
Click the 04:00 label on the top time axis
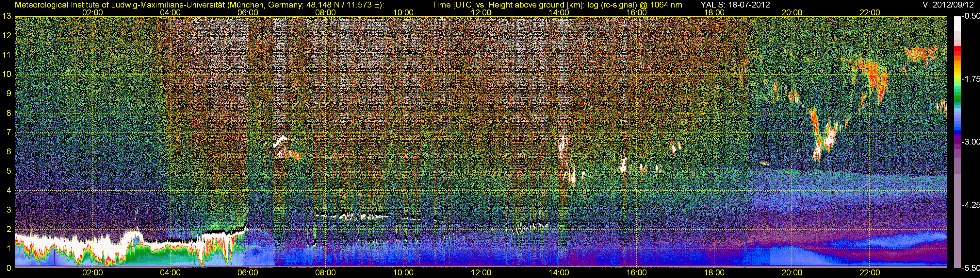(x=170, y=12)
